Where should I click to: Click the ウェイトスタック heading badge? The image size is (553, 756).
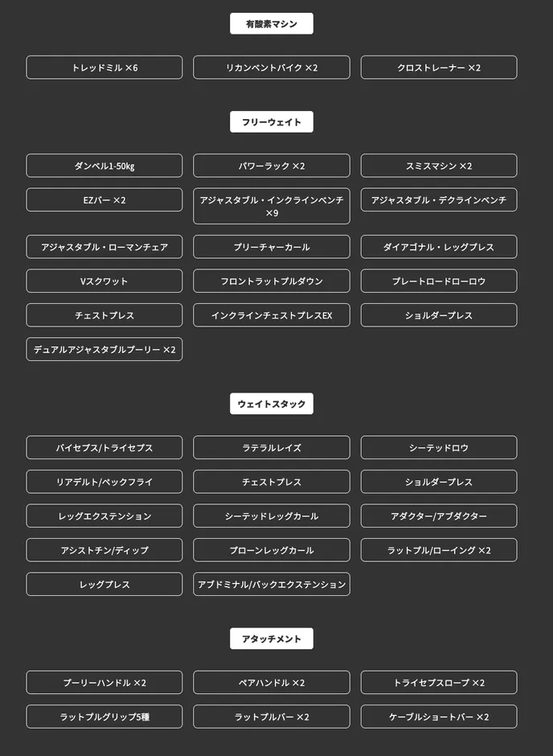pyautogui.click(x=271, y=404)
